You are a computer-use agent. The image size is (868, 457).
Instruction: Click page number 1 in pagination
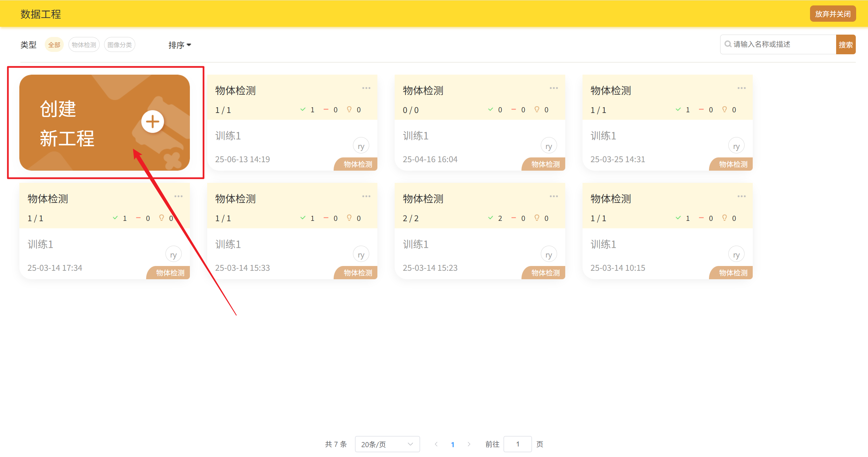coord(453,444)
